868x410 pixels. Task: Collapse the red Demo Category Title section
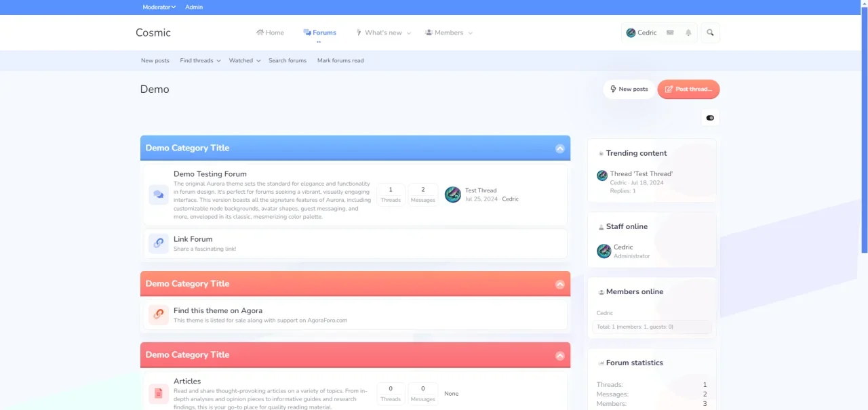(x=559, y=355)
